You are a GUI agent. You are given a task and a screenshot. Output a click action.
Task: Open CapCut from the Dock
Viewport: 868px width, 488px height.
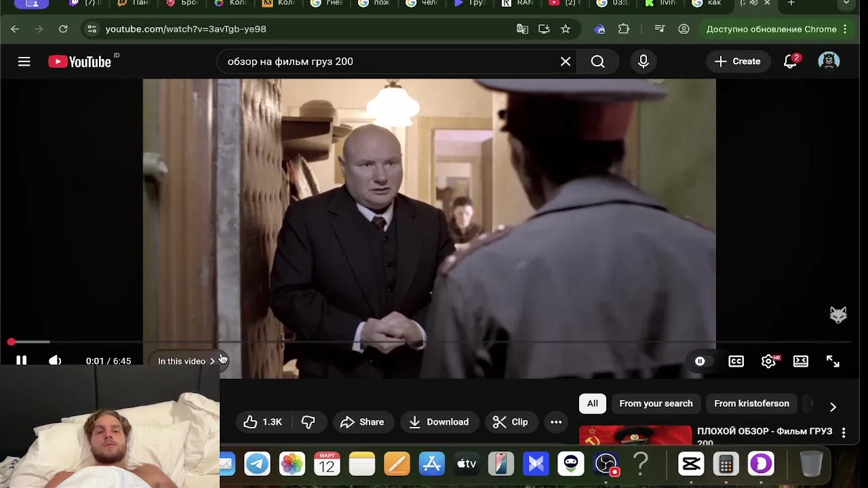(x=691, y=464)
